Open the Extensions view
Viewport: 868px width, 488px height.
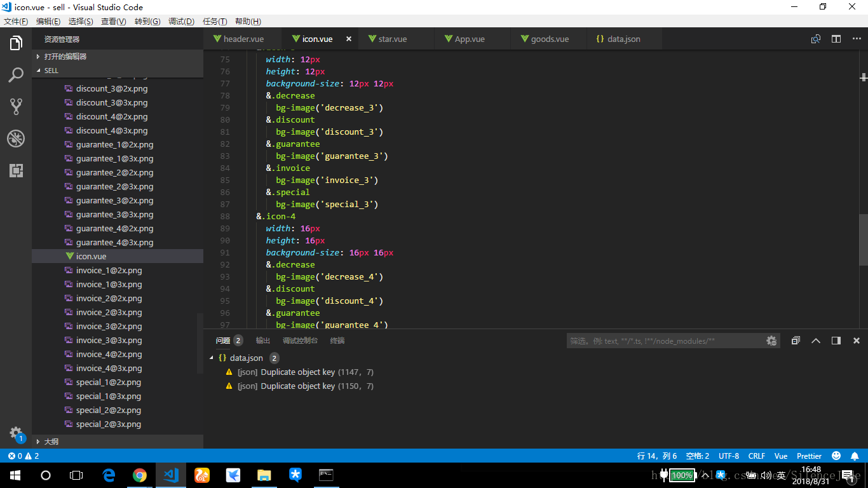pyautogui.click(x=16, y=170)
